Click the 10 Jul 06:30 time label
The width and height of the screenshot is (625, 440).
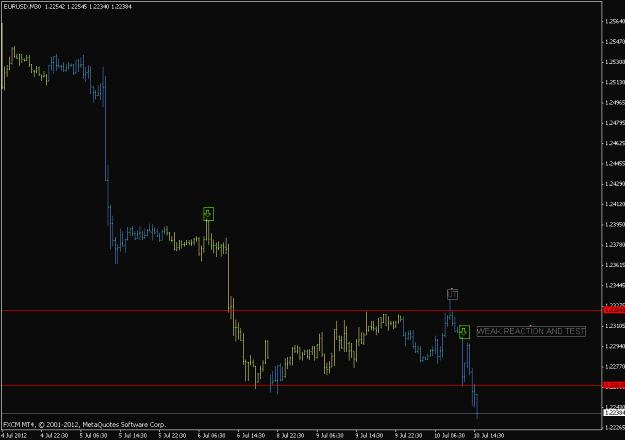[x=450, y=436]
